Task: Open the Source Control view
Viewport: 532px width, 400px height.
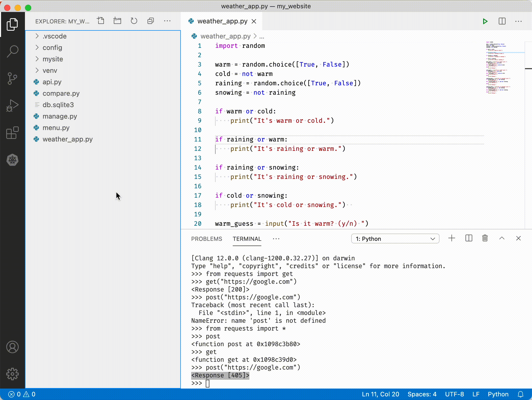Action: click(12, 79)
